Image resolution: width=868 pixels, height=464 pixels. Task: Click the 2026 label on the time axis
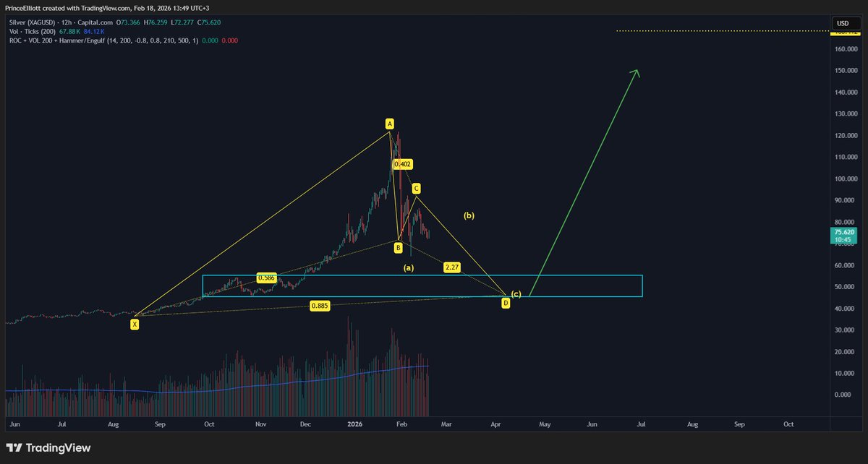354,424
